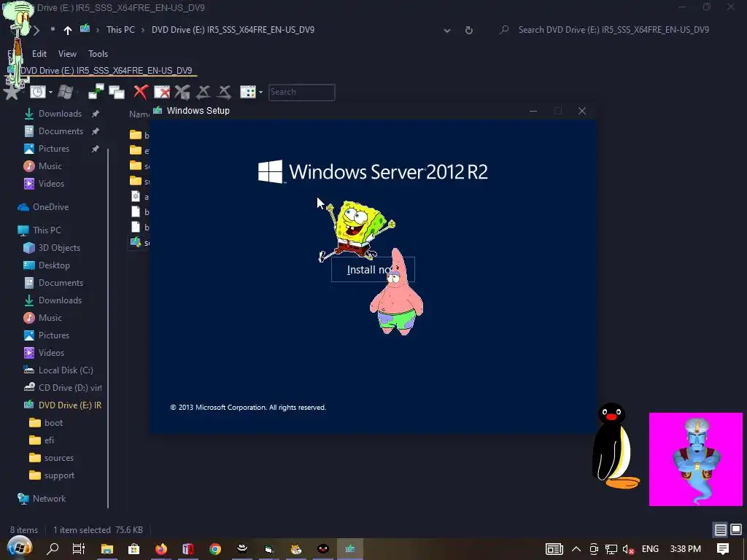Open pinned Pictures in Quick access
This screenshot has width=747, height=560.
click(54, 149)
